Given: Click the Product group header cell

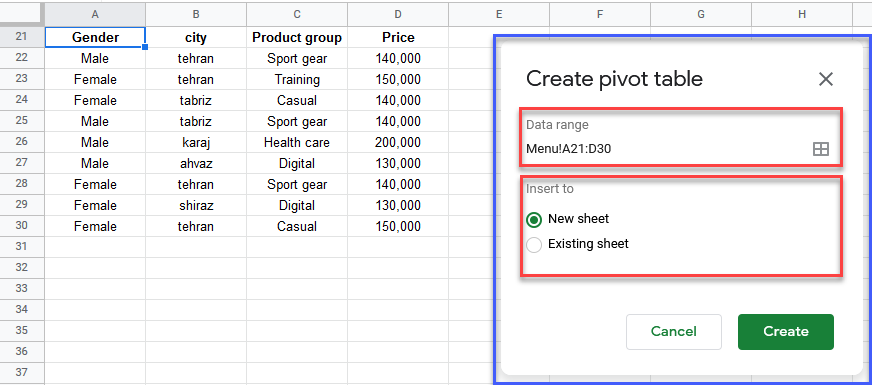Looking at the screenshot, I should tap(297, 37).
